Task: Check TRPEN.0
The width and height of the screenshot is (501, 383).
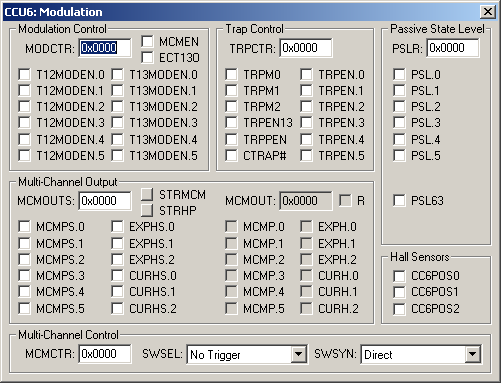Action: [x=306, y=74]
